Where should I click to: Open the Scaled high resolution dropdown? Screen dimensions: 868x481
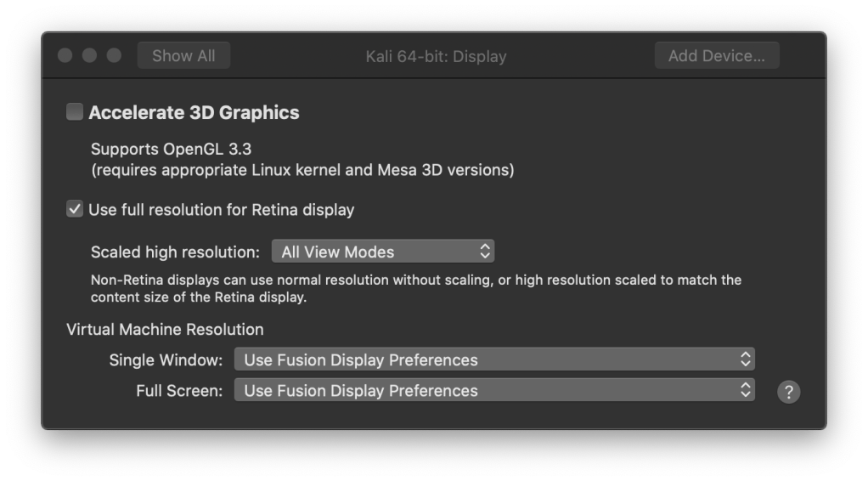[382, 252]
